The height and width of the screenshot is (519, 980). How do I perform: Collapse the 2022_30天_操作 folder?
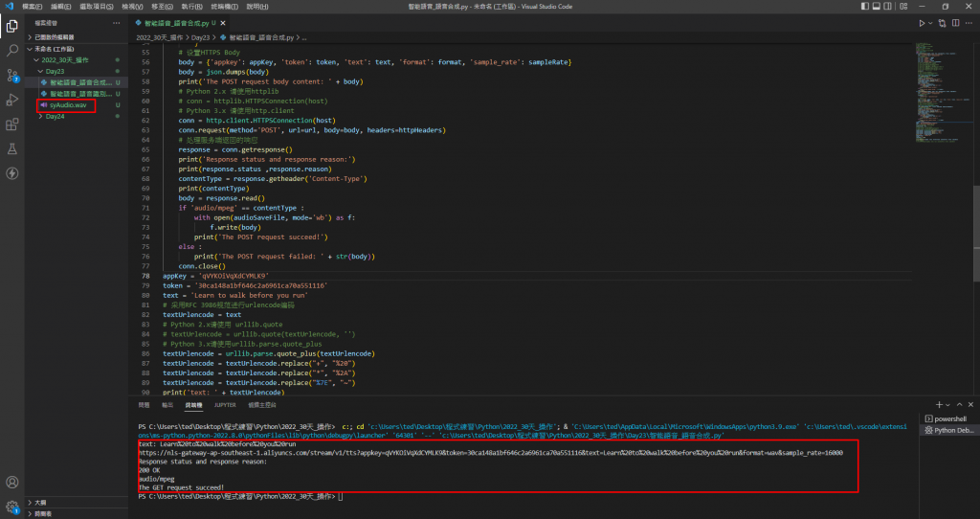click(x=77, y=60)
